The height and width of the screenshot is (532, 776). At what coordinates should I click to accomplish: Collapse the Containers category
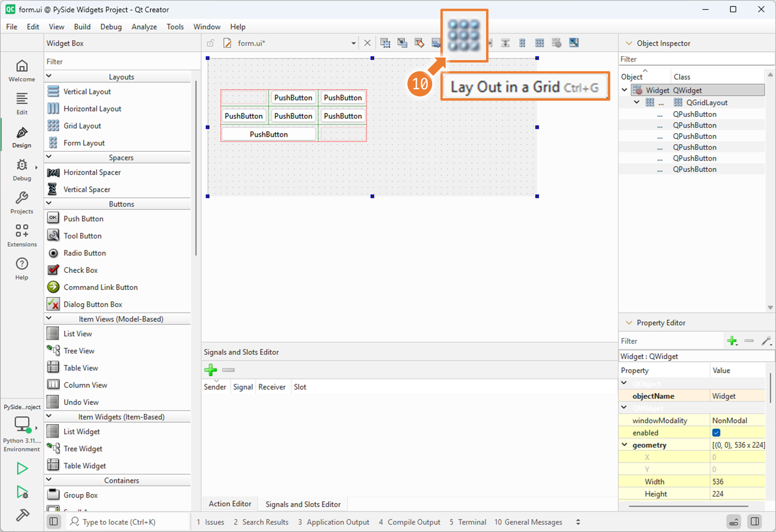click(x=49, y=480)
